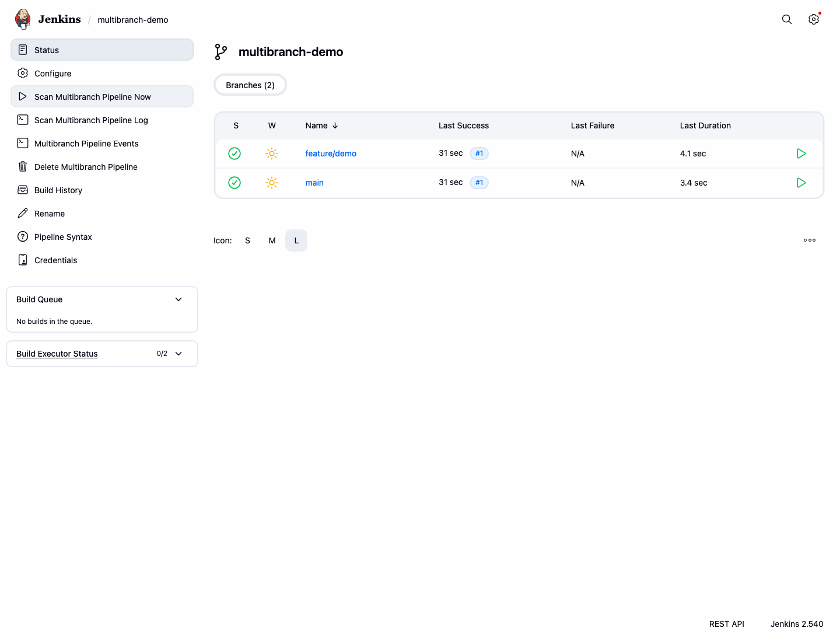Click the Build Queue panel title
This screenshot has width=840, height=642.
coord(39,299)
